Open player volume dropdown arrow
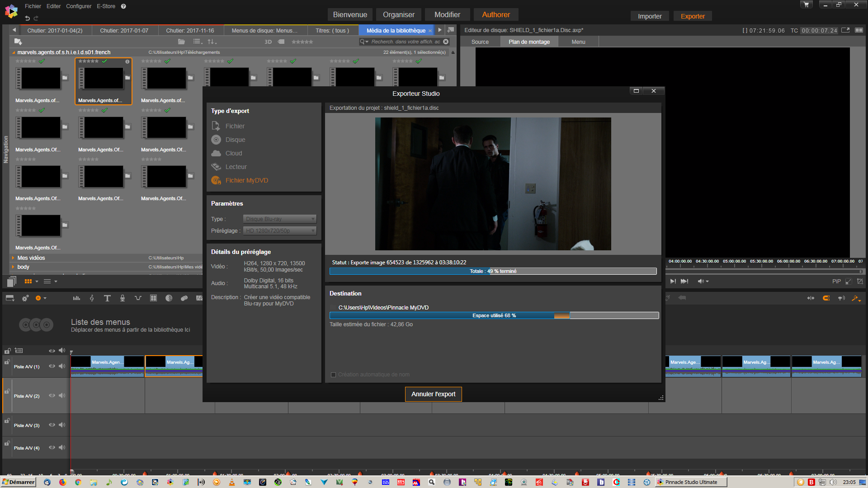The height and width of the screenshot is (488, 868). click(x=707, y=282)
